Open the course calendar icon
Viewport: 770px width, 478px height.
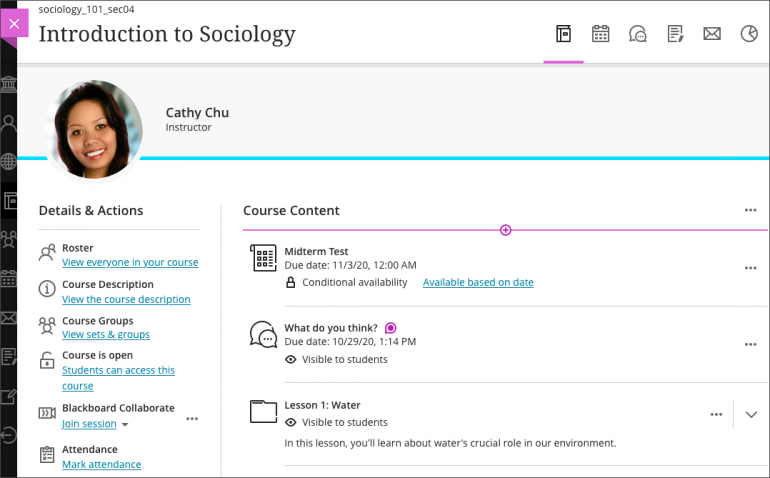pyautogui.click(x=600, y=34)
